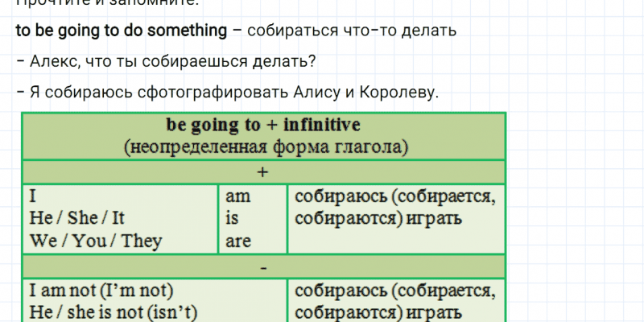Screen dimensions: 644x322
Task: Click the Russian translation in the affirmative section
Action: click(x=394, y=207)
